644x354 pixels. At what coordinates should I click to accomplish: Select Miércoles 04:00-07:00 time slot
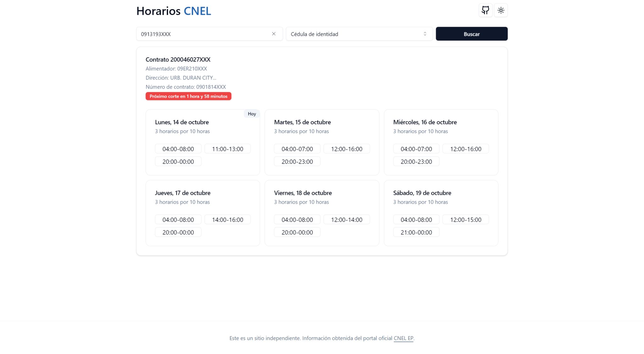[416, 149]
